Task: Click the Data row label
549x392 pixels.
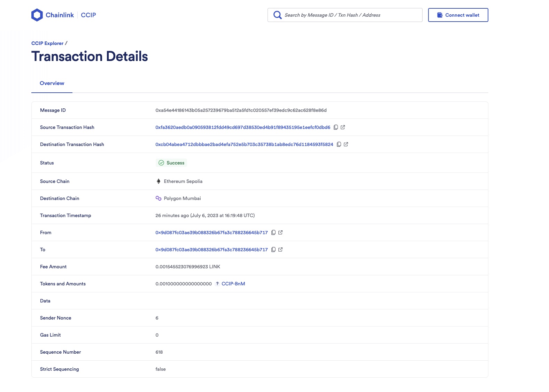Action: point(45,301)
